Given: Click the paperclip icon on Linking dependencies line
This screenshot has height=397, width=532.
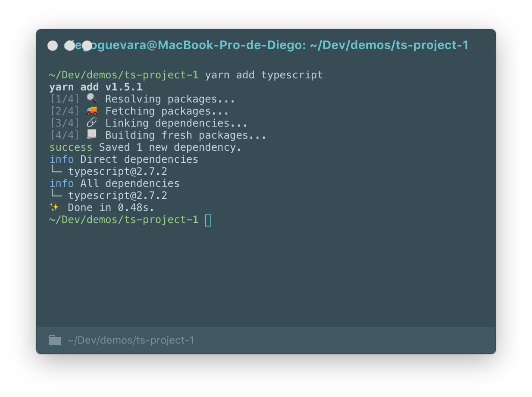Looking at the screenshot, I should tap(91, 123).
